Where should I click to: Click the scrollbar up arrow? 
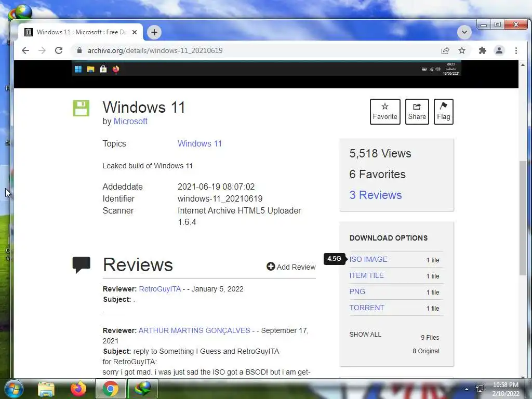523,64
